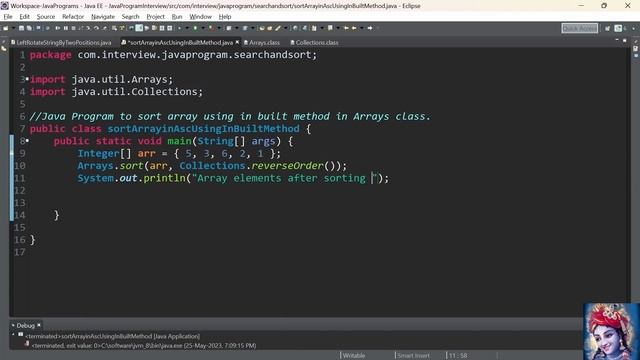Open the Search menu
640x360 pixels.
click(x=130, y=17)
